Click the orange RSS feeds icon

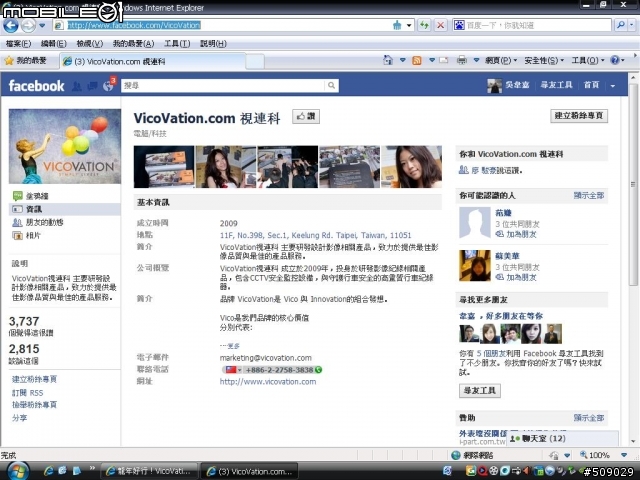coord(417,61)
